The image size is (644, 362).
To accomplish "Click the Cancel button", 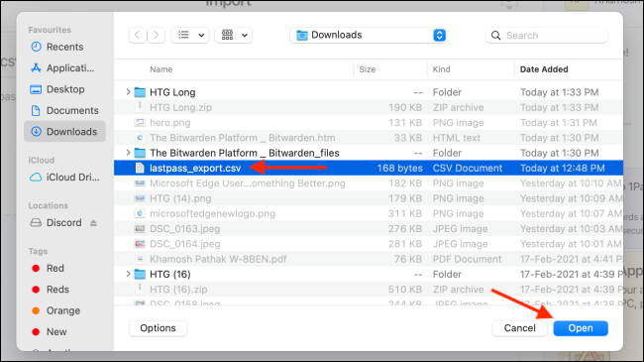I will click(x=519, y=328).
